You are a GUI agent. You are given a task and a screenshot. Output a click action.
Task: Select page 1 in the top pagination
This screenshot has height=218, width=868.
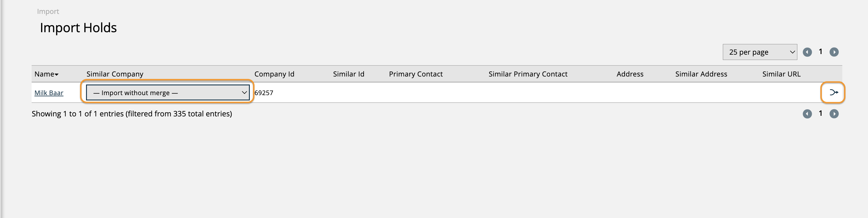pos(820,52)
